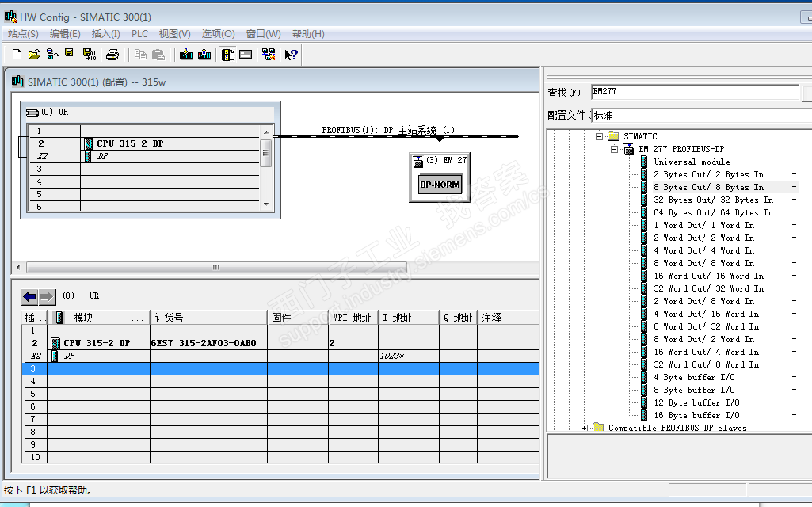Click the Address Overview window icon
812x507 pixels.
pyautogui.click(x=246, y=55)
